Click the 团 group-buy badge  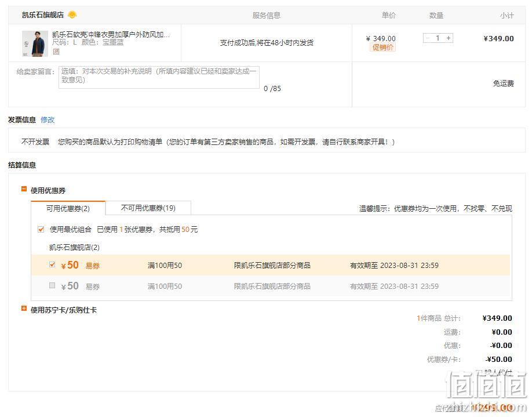pyautogui.click(x=56, y=52)
